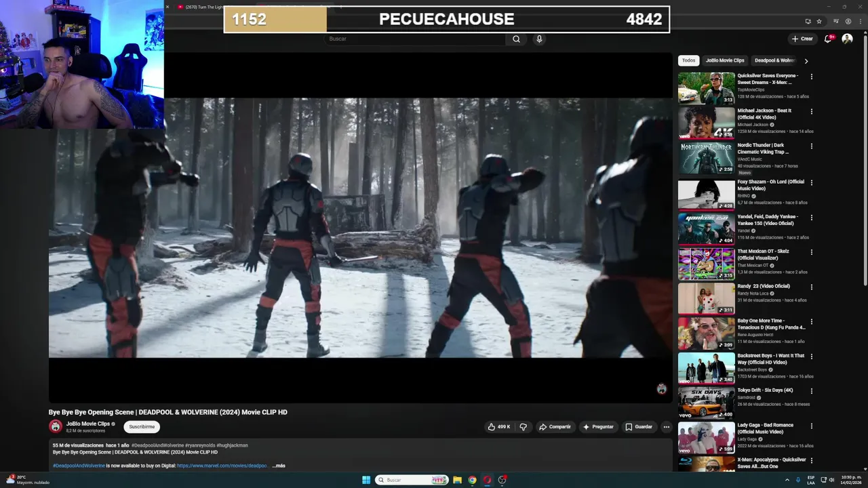The height and width of the screenshot is (488, 868).
Task: Open Foxy Shazam Oh Lord thumbnail
Action: [707, 194]
